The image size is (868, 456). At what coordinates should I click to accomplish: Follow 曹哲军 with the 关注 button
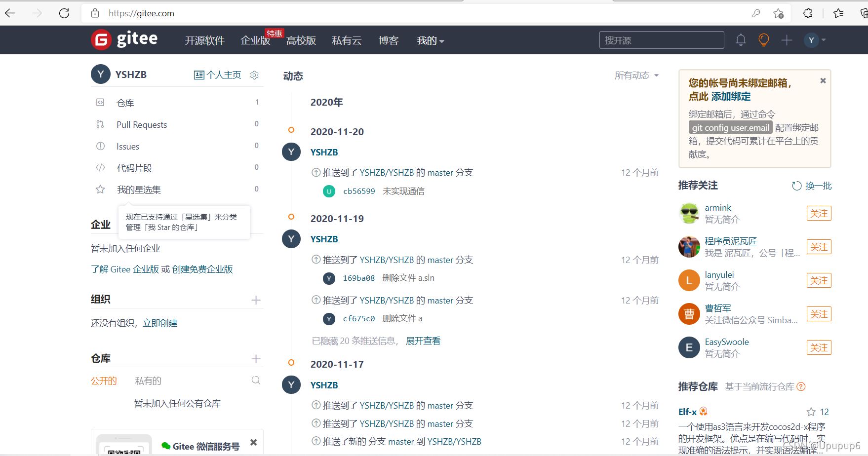click(x=819, y=314)
